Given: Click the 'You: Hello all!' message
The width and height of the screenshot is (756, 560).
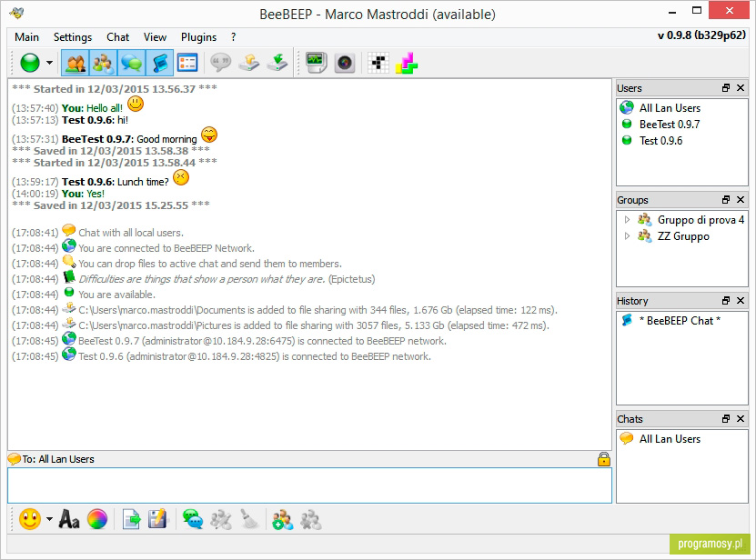Looking at the screenshot, I should coord(92,108).
